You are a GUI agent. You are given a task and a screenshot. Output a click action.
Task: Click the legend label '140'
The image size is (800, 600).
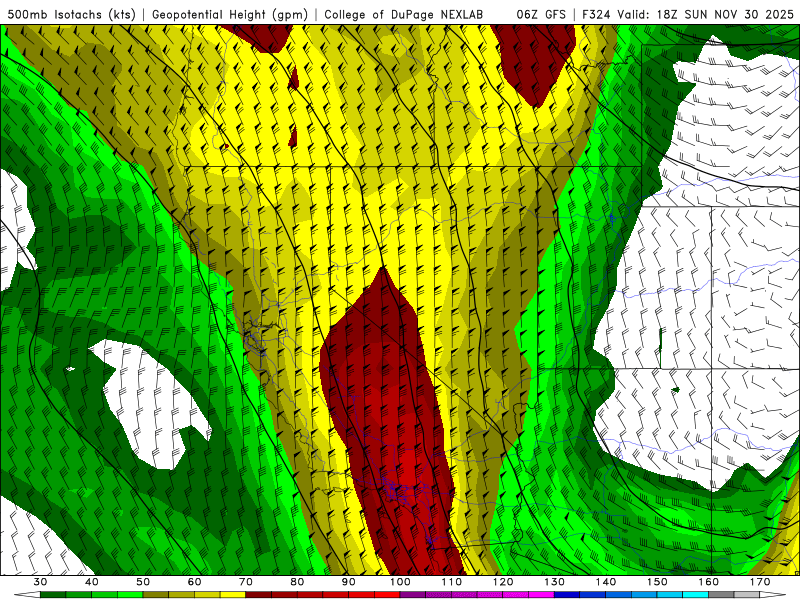coord(606,582)
